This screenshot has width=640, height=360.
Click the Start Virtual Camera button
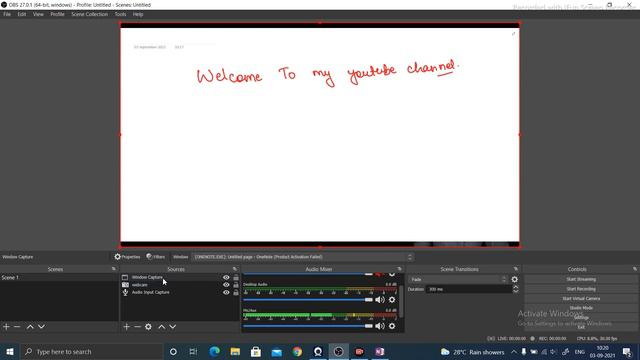(581, 298)
